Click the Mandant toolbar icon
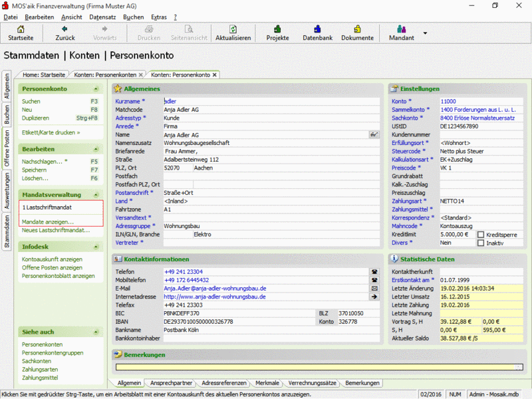This screenshot has width=532, height=399. [402, 29]
